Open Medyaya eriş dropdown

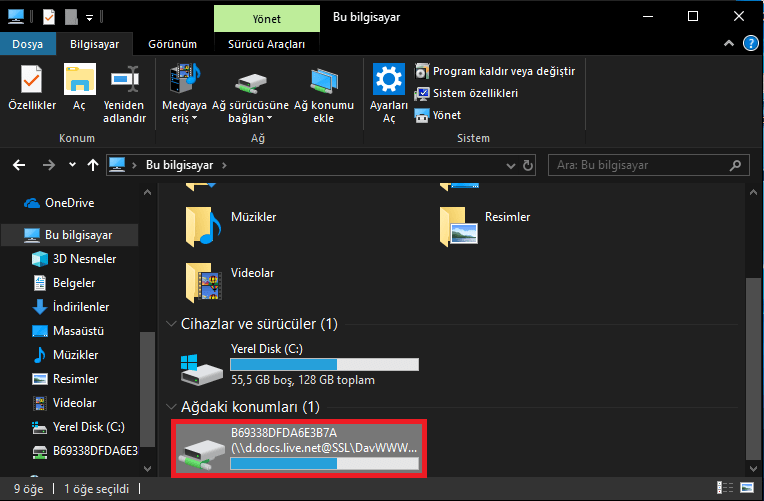(184, 94)
